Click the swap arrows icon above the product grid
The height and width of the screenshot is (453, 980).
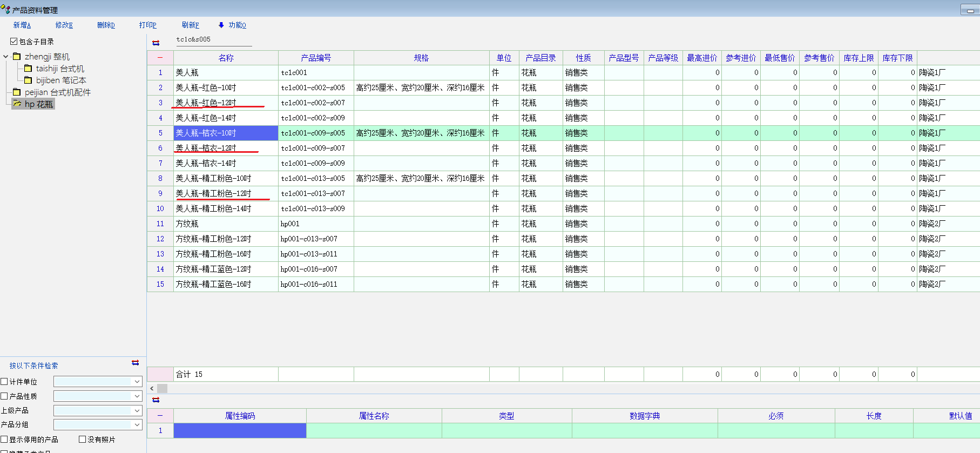point(156,43)
